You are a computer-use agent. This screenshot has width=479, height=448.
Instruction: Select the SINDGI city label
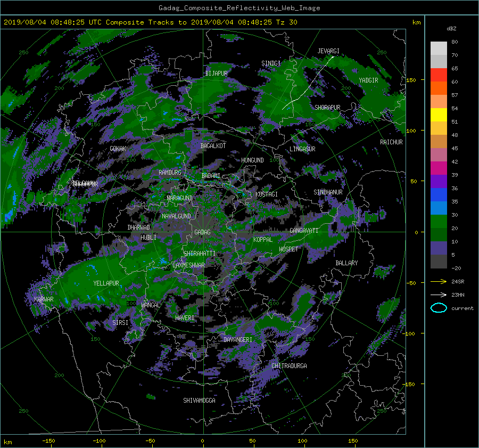tap(271, 63)
